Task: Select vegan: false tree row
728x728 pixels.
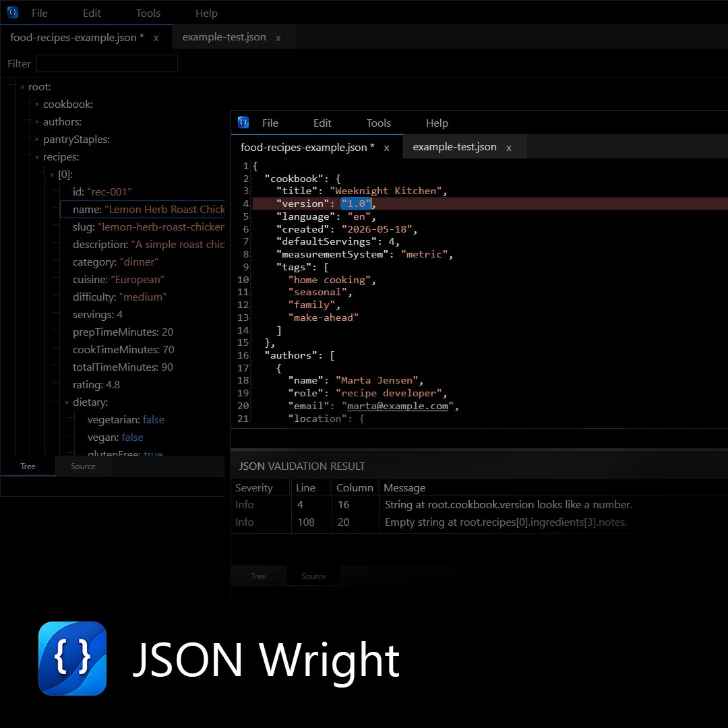Action: tap(115, 437)
